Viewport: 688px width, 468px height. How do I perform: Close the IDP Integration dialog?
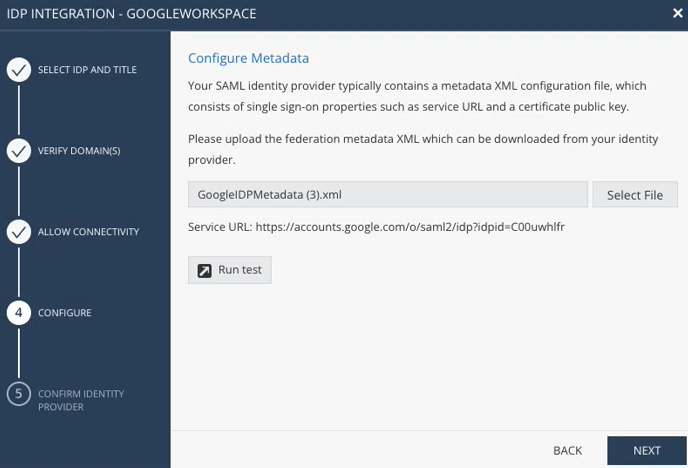coord(677,14)
